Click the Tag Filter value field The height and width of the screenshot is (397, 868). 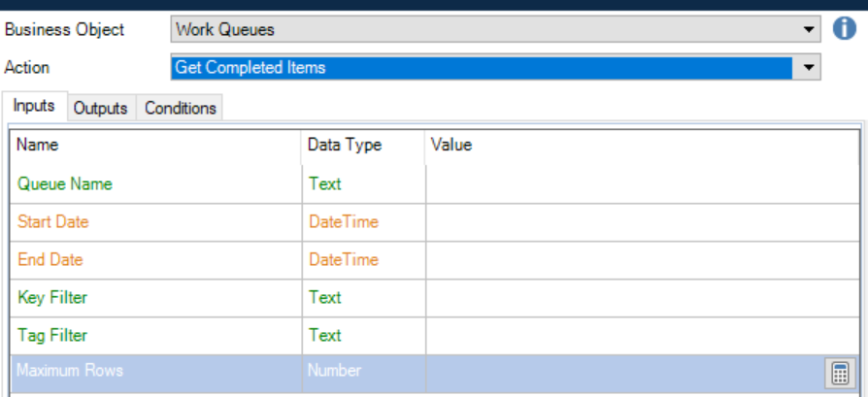pos(641,336)
